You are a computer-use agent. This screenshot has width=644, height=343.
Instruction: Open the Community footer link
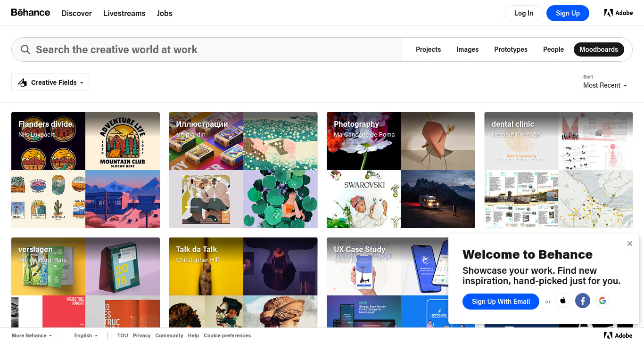click(169, 335)
